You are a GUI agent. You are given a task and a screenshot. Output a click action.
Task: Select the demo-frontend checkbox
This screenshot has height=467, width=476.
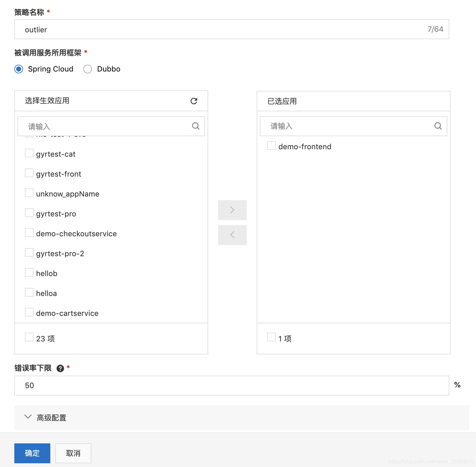(x=271, y=145)
